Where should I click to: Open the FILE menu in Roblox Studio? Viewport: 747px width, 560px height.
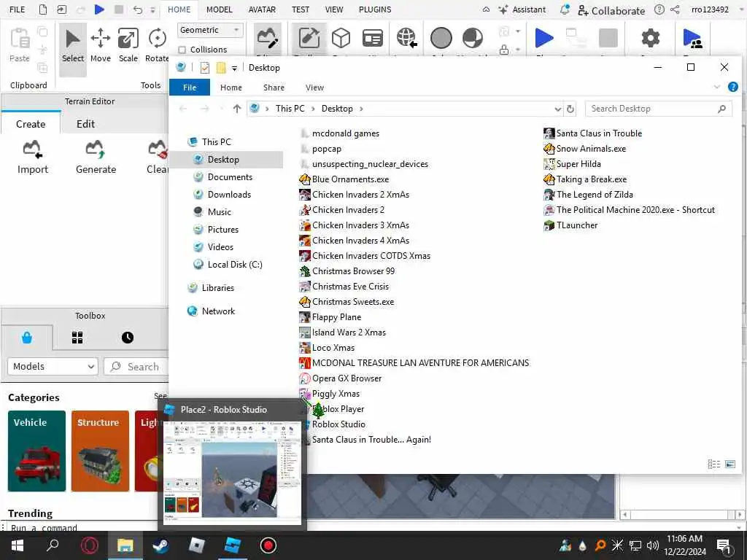point(18,9)
